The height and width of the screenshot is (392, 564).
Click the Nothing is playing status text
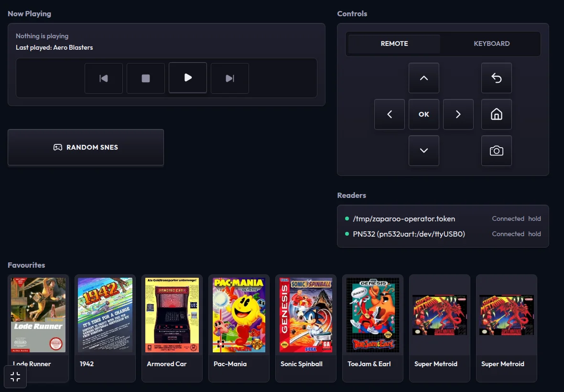coord(42,36)
